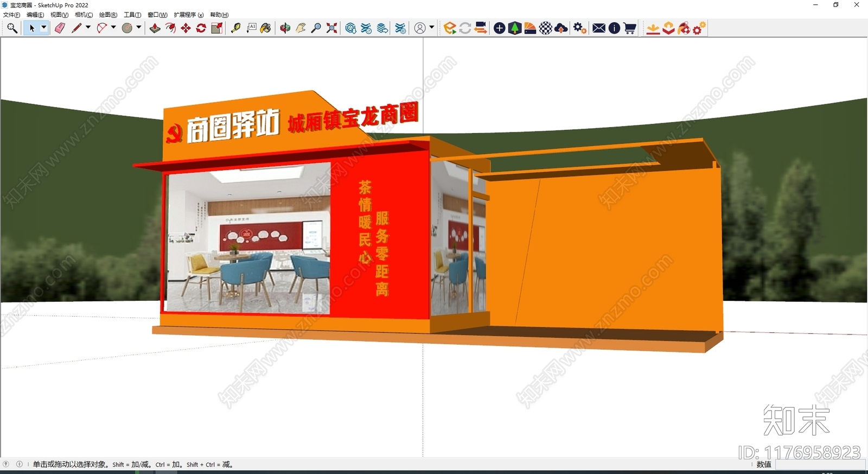Pick the Eraser tool
868x474 pixels.
60,28
